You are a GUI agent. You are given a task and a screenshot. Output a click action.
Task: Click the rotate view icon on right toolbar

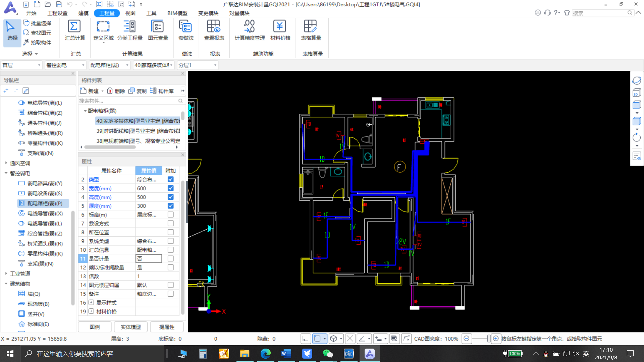point(637,137)
